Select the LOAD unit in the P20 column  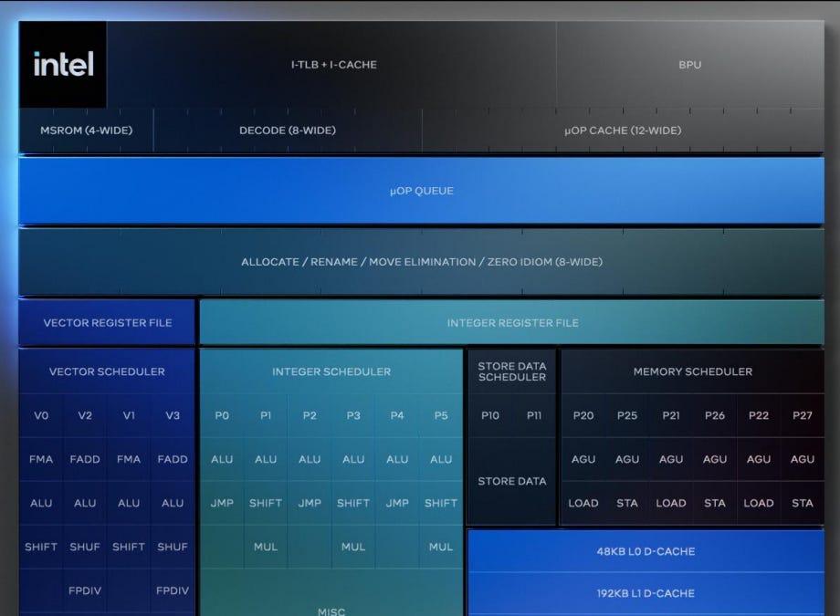click(583, 503)
